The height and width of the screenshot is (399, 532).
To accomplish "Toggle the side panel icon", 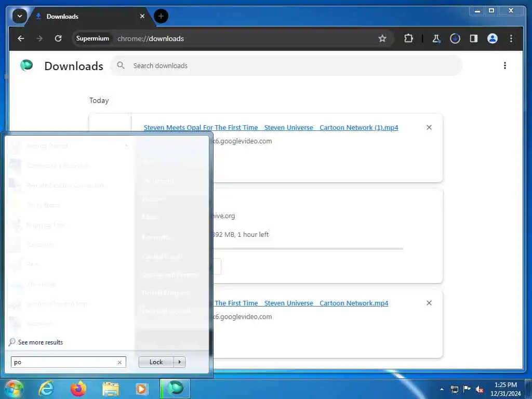I will pyautogui.click(x=474, y=38).
